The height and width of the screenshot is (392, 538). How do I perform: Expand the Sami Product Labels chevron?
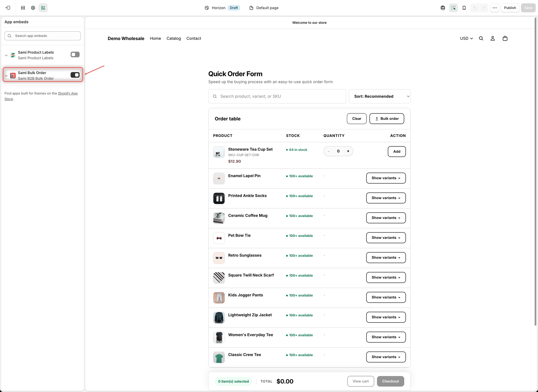point(6,55)
